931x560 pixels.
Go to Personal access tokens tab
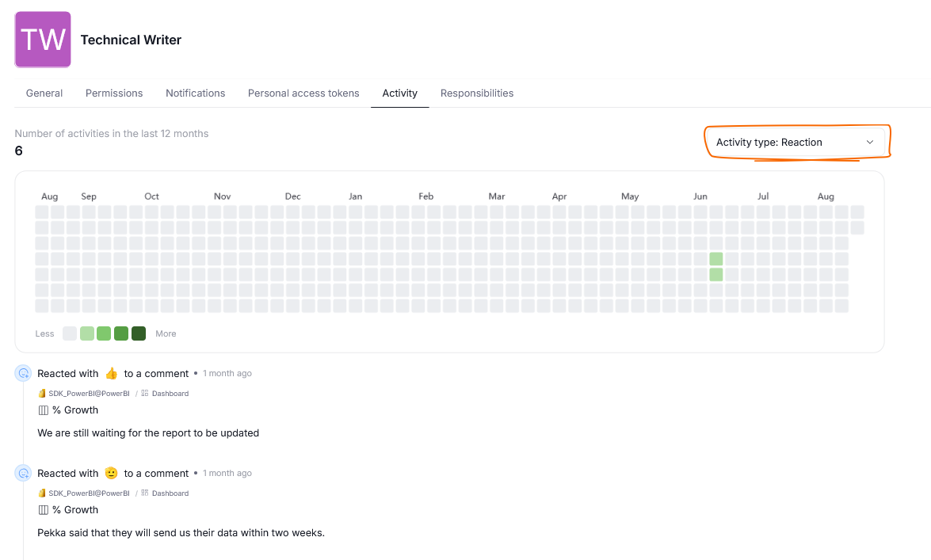(303, 93)
